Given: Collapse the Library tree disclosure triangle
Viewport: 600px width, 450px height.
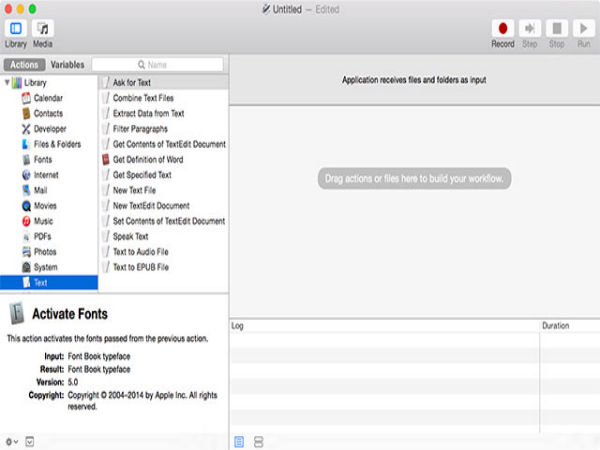Looking at the screenshot, I should click(x=7, y=82).
